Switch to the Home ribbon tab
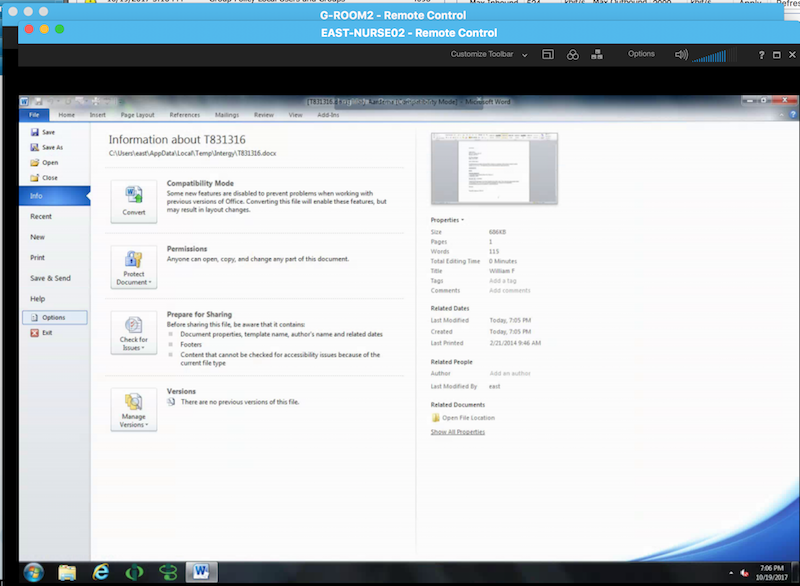Screen dimensions: 800x586 pyautogui.click(x=66, y=115)
